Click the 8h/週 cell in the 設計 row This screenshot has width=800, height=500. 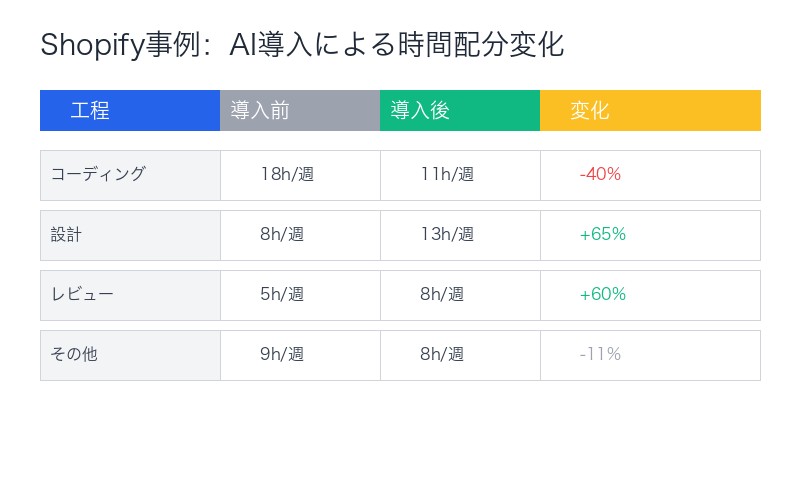[x=300, y=235]
